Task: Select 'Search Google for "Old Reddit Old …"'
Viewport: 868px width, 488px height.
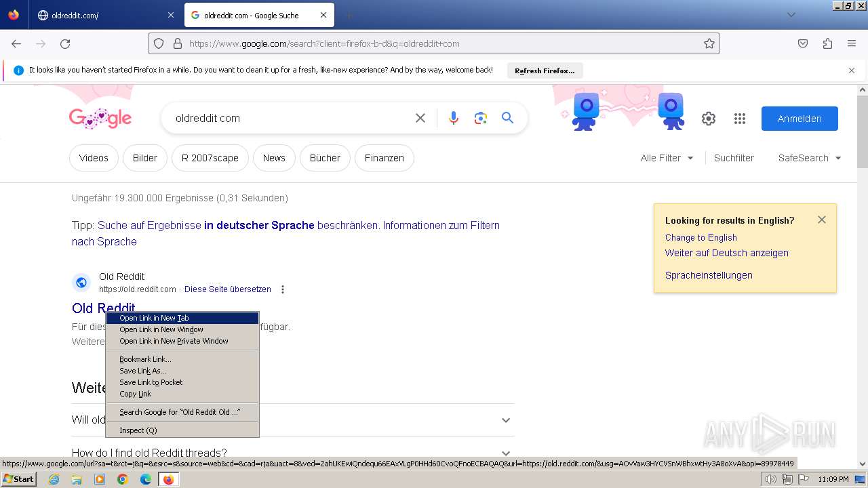Action: coord(182,412)
